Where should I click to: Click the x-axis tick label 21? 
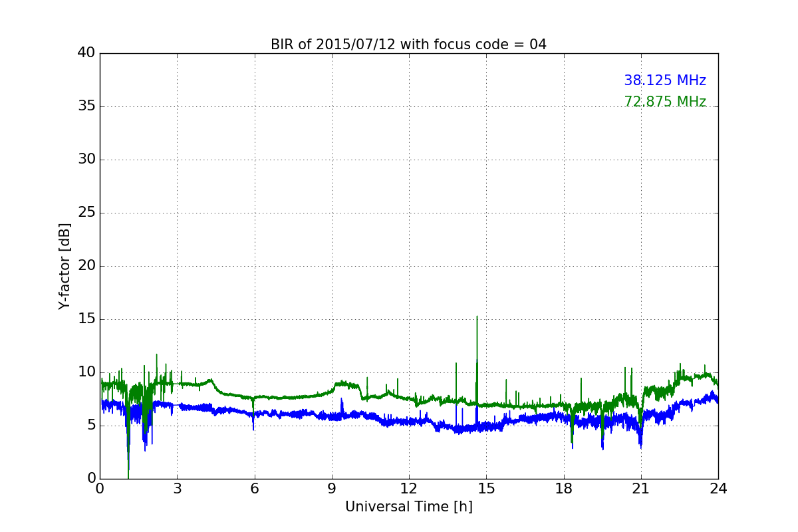[641, 488]
